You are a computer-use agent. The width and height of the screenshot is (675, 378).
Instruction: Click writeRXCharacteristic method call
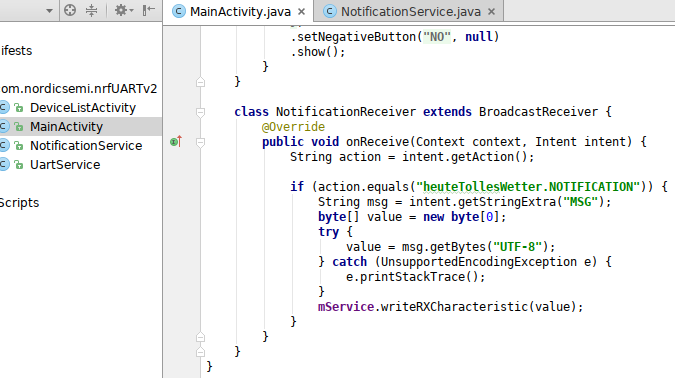(x=454, y=307)
